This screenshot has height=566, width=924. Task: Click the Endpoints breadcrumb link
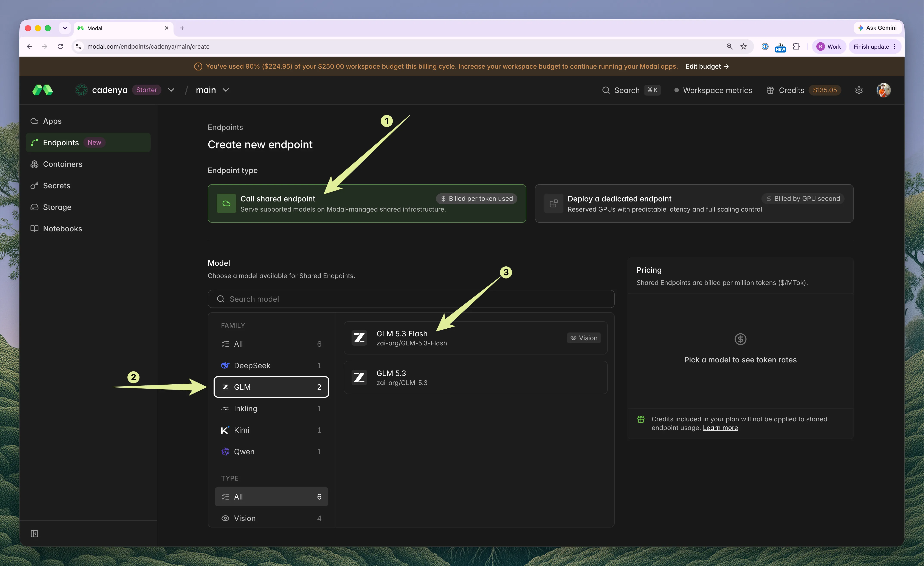click(225, 127)
